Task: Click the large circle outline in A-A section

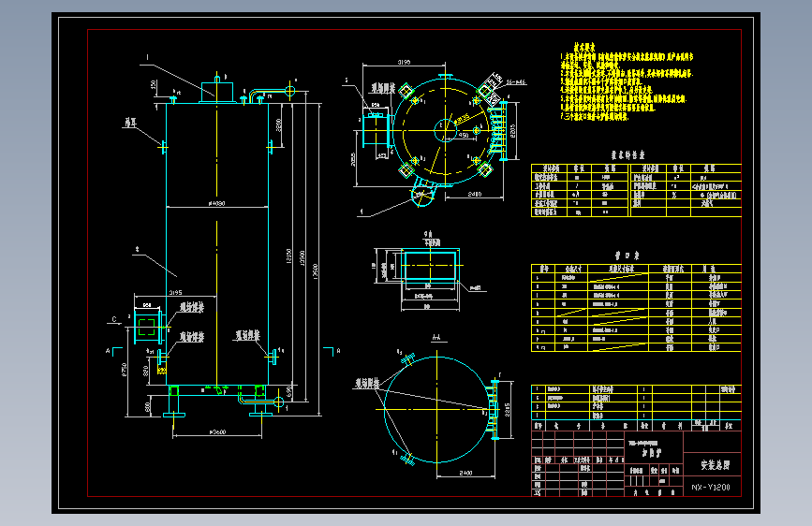Action: 437,409
